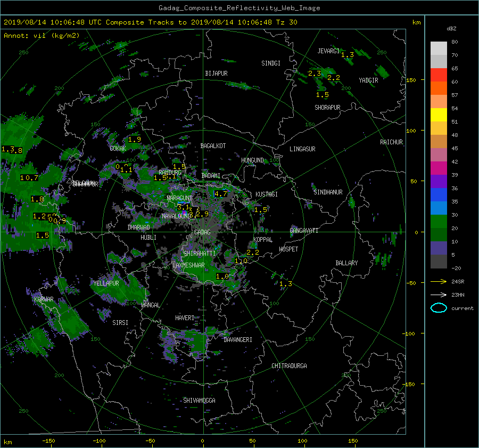Choose the indigo 5-10 dBZ color band
The image size is (479, 448).
[439, 248]
